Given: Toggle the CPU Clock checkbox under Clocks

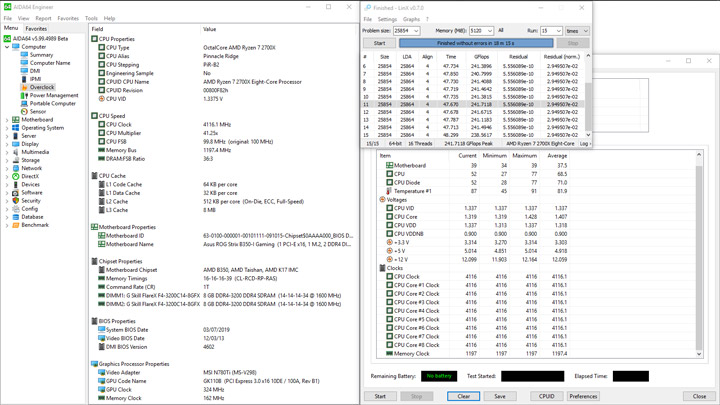Looking at the screenshot, I should (389, 276).
